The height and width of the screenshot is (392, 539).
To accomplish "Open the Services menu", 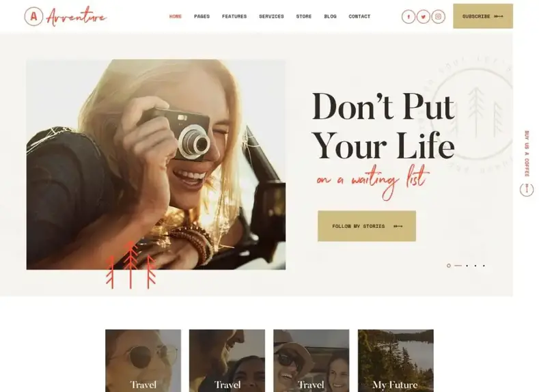I will click(x=272, y=16).
